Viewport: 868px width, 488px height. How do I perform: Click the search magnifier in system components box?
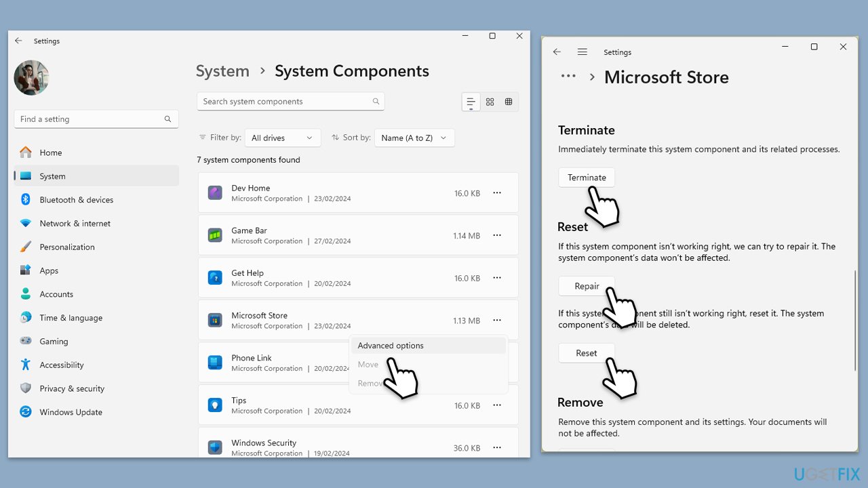pos(376,102)
